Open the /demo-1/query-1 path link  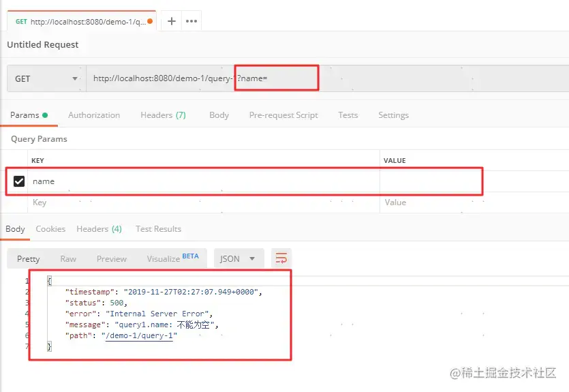[139, 335]
